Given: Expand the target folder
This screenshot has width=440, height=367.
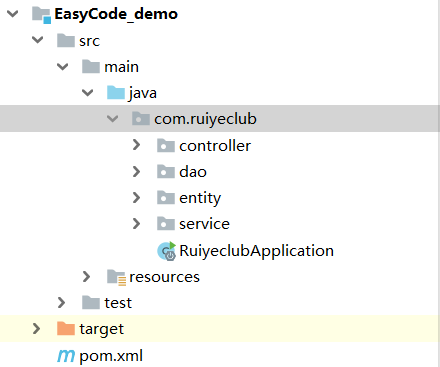Looking at the screenshot, I should pyautogui.click(x=36, y=329).
